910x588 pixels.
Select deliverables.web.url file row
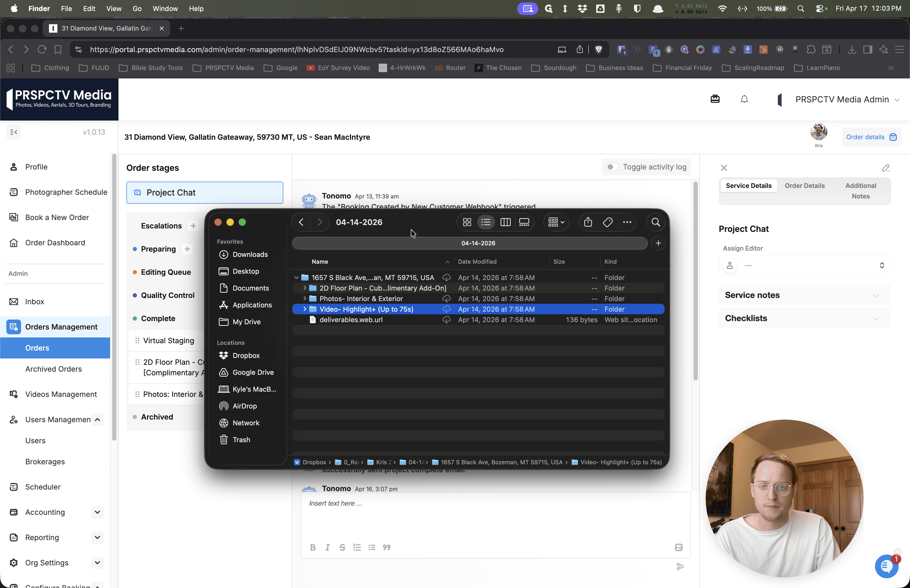pyautogui.click(x=478, y=320)
